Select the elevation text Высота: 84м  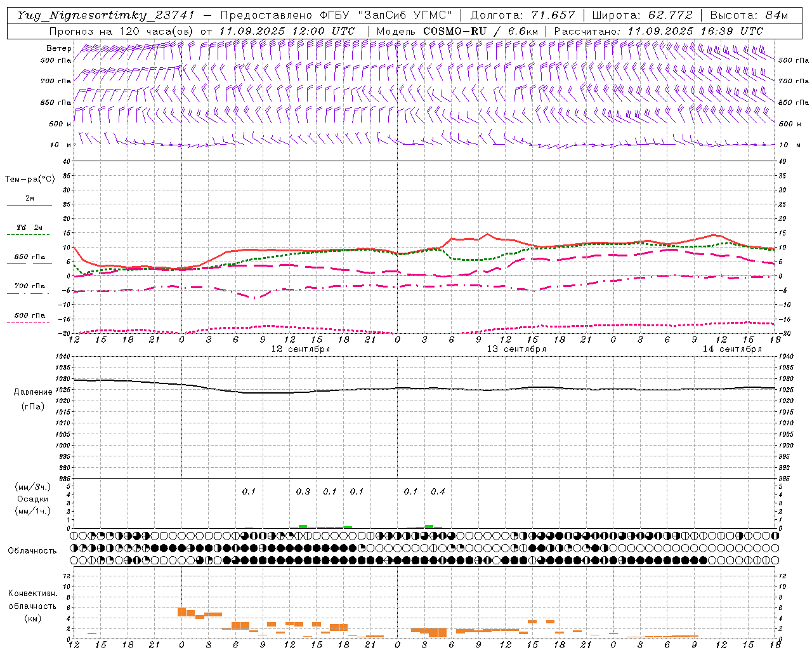749,15
